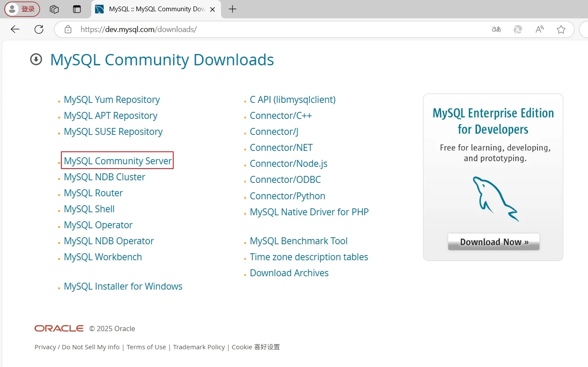Open Time zone description tables link
Screen dimensions: 588x367
(x=309, y=257)
